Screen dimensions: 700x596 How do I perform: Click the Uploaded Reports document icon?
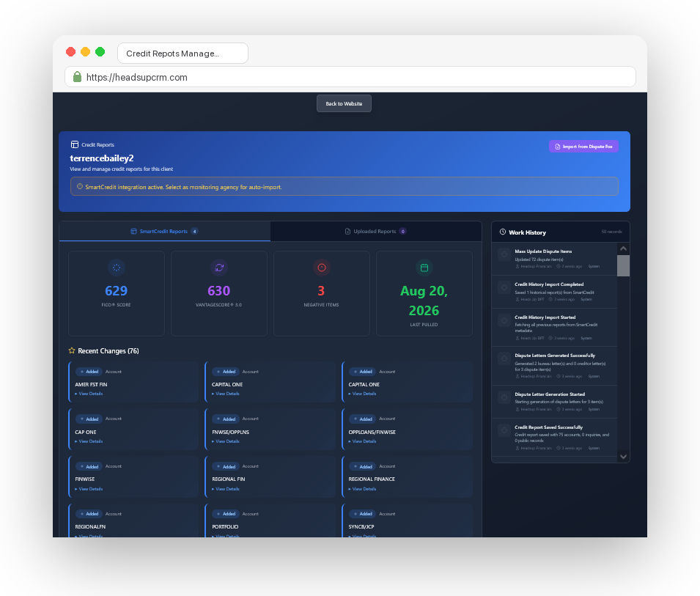coord(347,231)
